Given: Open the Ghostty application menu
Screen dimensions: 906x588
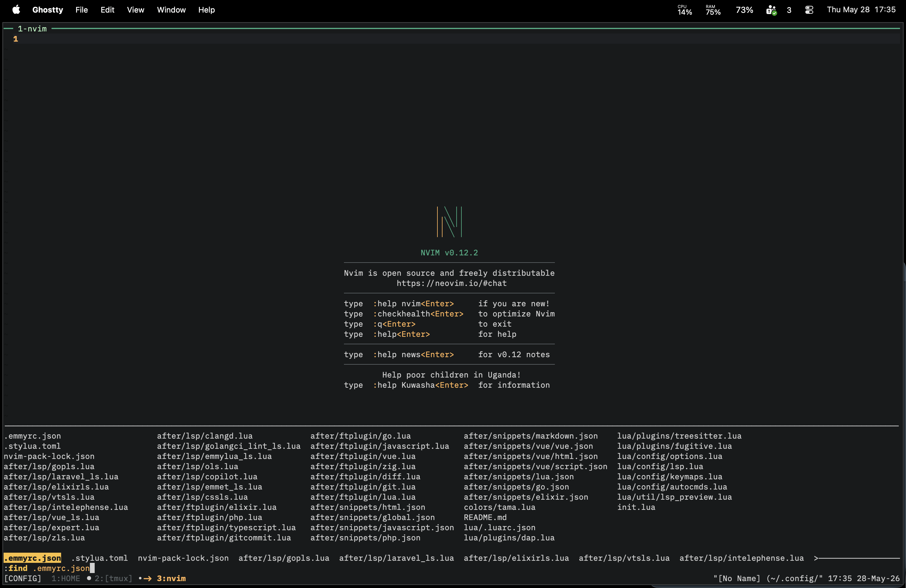Looking at the screenshot, I should click(48, 10).
